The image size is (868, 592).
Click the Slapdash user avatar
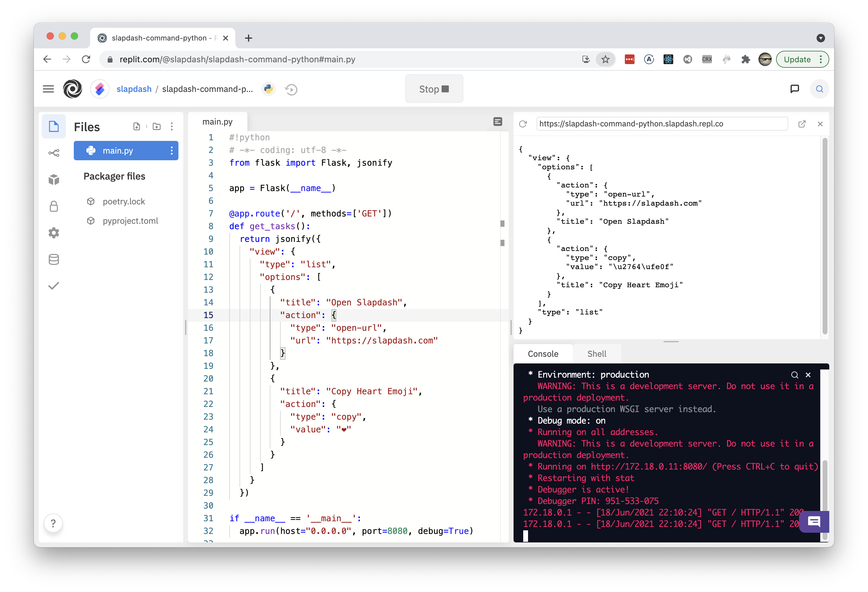(100, 89)
